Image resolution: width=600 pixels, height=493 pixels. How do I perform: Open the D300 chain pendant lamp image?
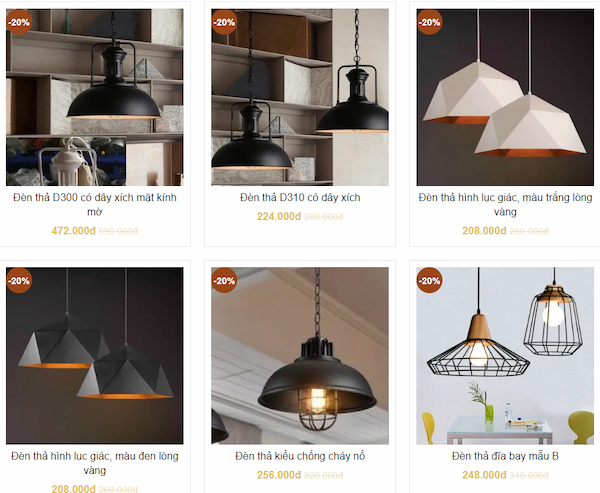click(95, 97)
